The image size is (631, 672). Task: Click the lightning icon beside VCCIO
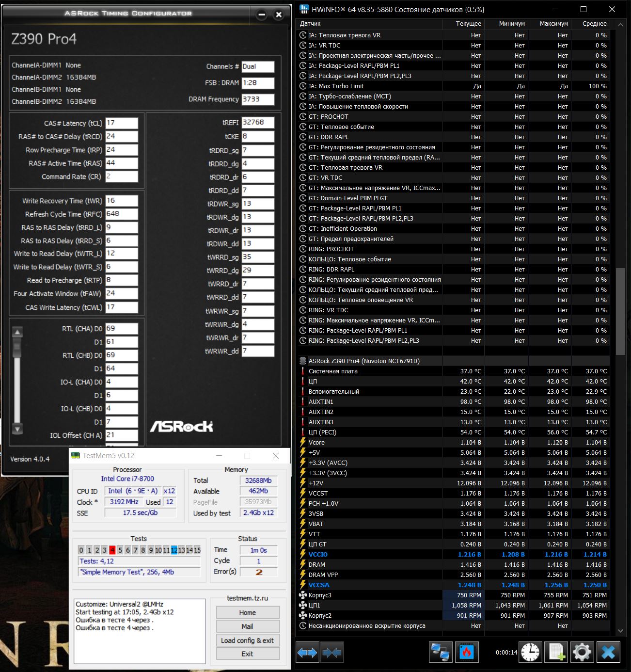[x=303, y=555]
